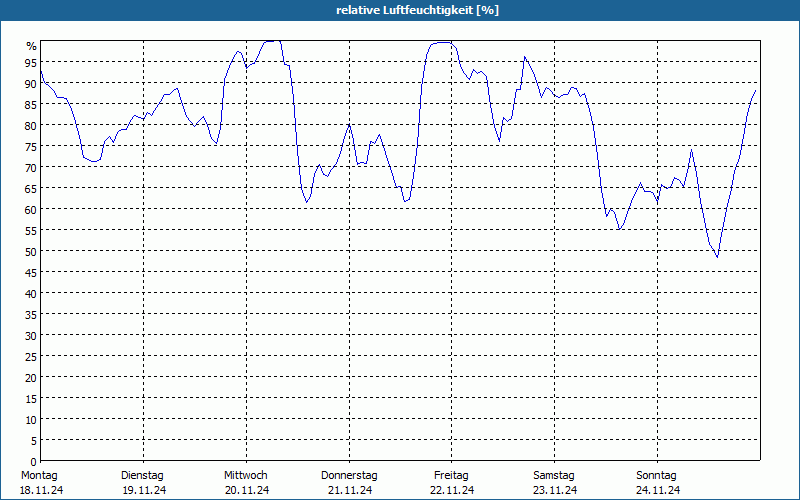This screenshot has height=500, width=800.
Task: Click the Mittwoch 20.11.24 date label
Action: click(246, 483)
